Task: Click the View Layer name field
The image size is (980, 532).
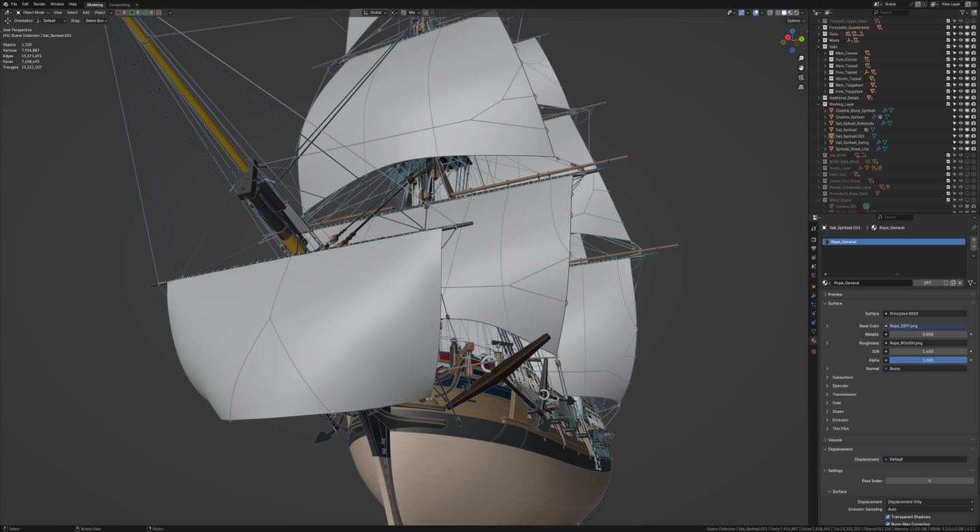Action: click(951, 4)
